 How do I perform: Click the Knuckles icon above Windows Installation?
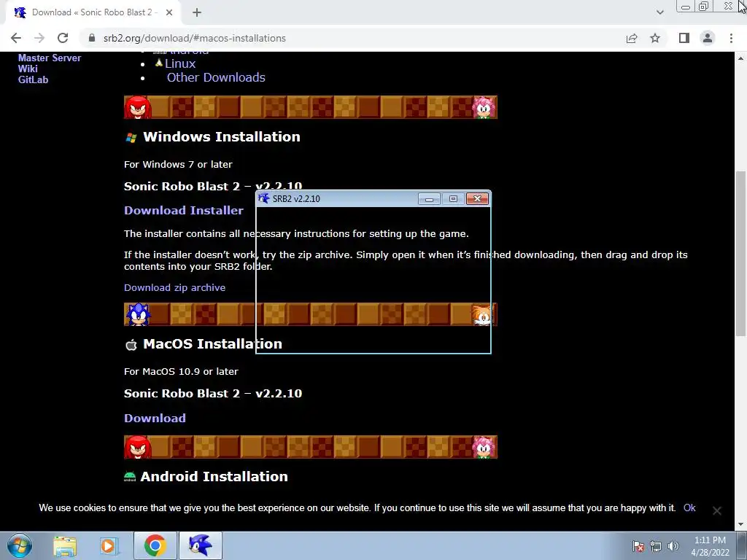click(138, 107)
